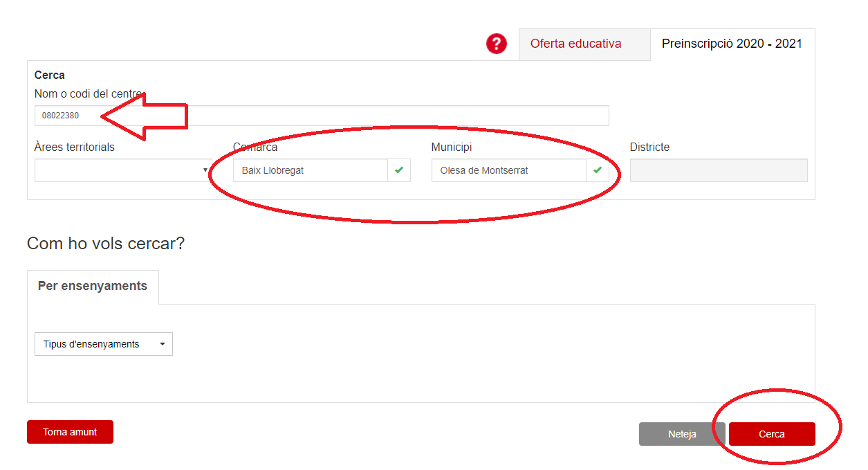Expand the Tipus d'ensenyaments dropdown
This screenshot has width=868, height=470.
pos(104,344)
